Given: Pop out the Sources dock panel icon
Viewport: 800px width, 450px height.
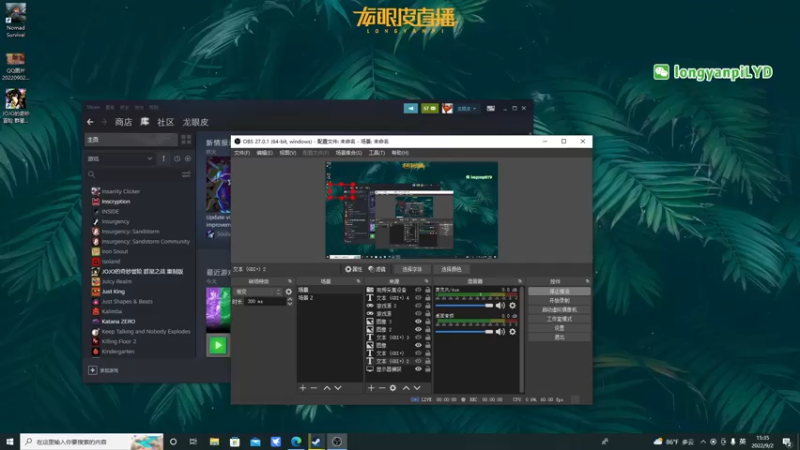Looking at the screenshot, I should [x=427, y=281].
